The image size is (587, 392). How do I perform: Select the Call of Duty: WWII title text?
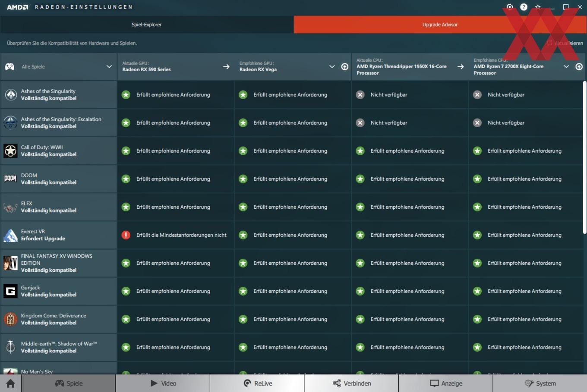pos(42,147)
